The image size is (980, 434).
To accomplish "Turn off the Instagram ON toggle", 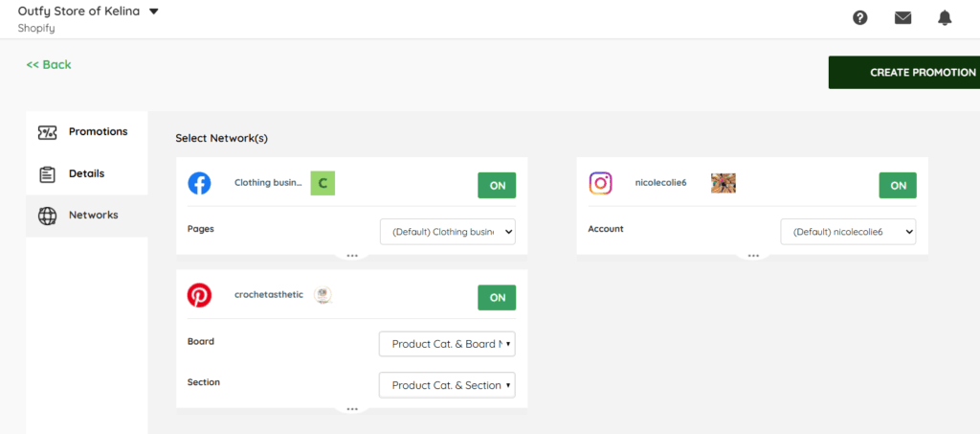I will pyautogui.click(x=898, y=185).
